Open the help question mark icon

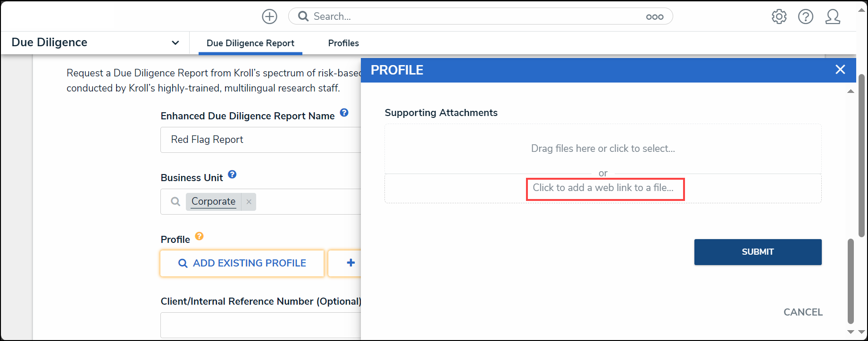pos(806,17)
